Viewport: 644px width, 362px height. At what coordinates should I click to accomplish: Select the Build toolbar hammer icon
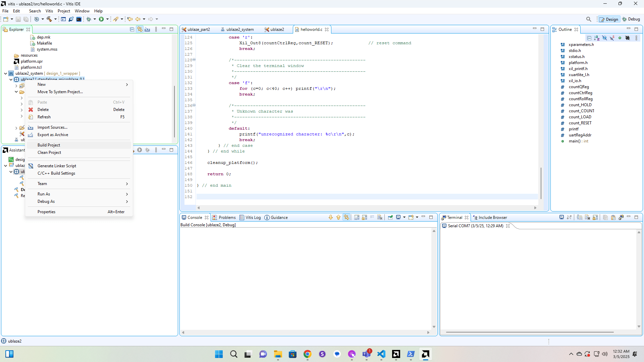[x=49, y=19]
